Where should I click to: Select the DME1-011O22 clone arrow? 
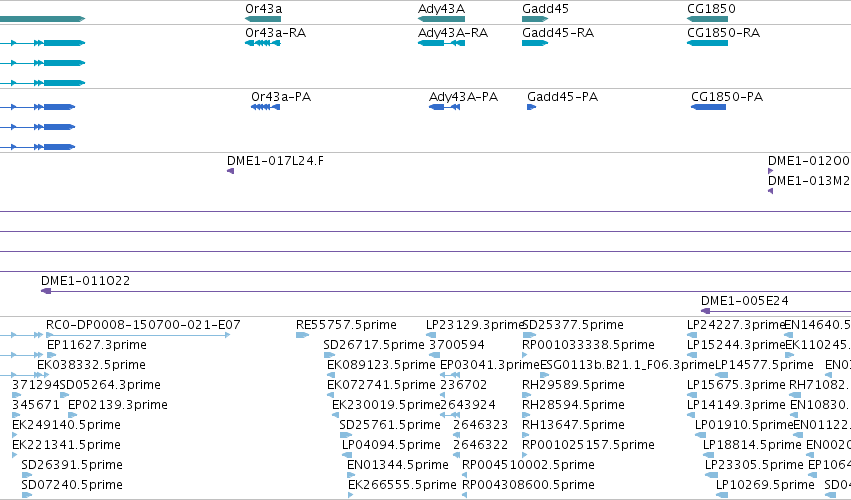[46, 291]
